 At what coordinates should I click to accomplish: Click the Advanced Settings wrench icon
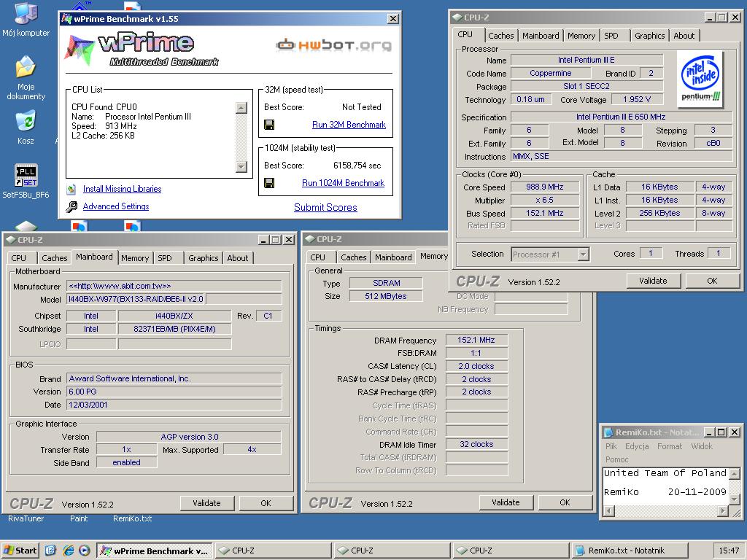click(71, 206)
